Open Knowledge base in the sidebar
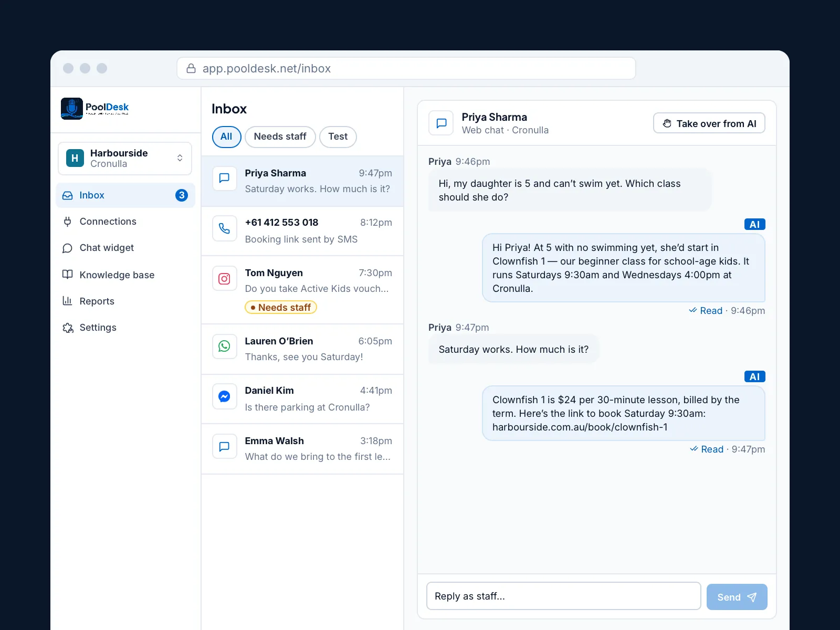 [x=125, y=275]
